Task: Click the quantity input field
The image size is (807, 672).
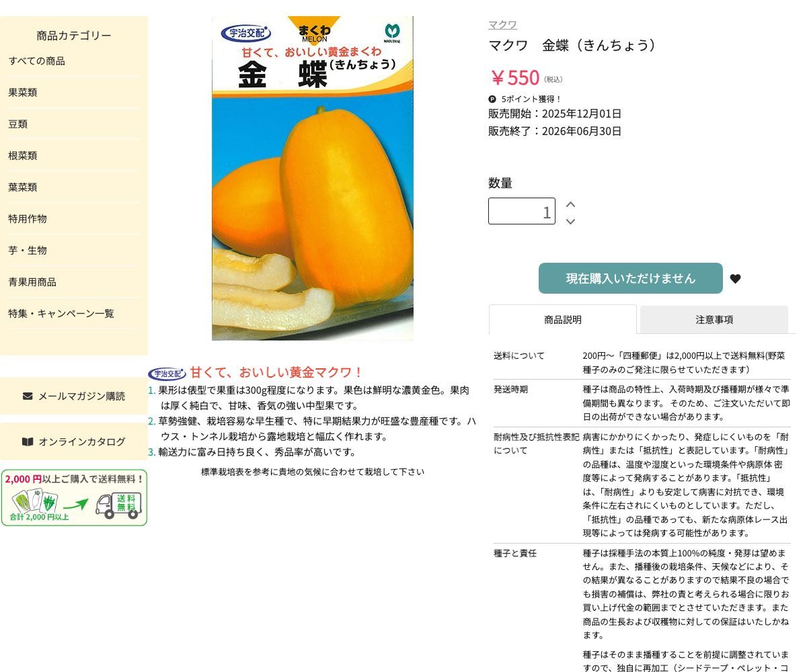Action: click(x=522, y=211)
